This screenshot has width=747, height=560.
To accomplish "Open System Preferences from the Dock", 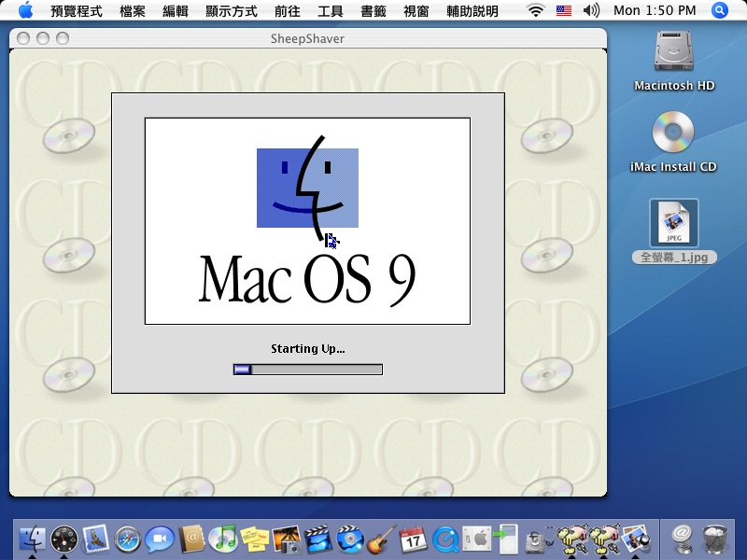I will (x=477, y=539).
